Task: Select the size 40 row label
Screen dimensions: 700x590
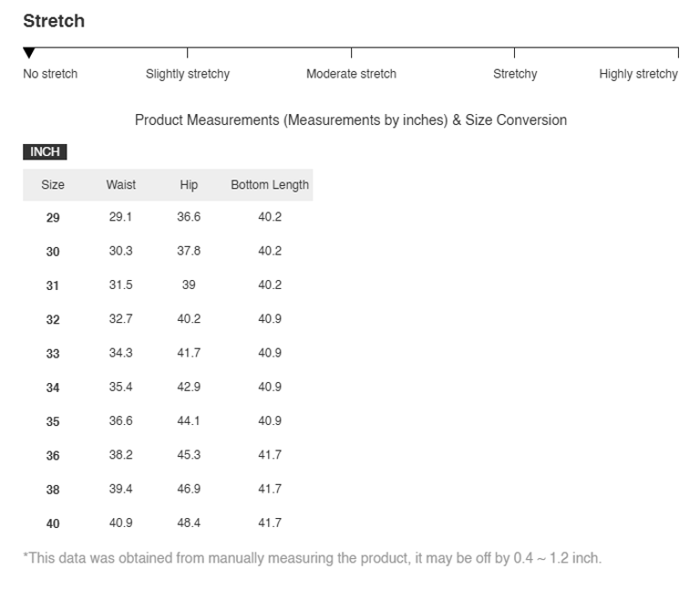Action: [53, 524]
